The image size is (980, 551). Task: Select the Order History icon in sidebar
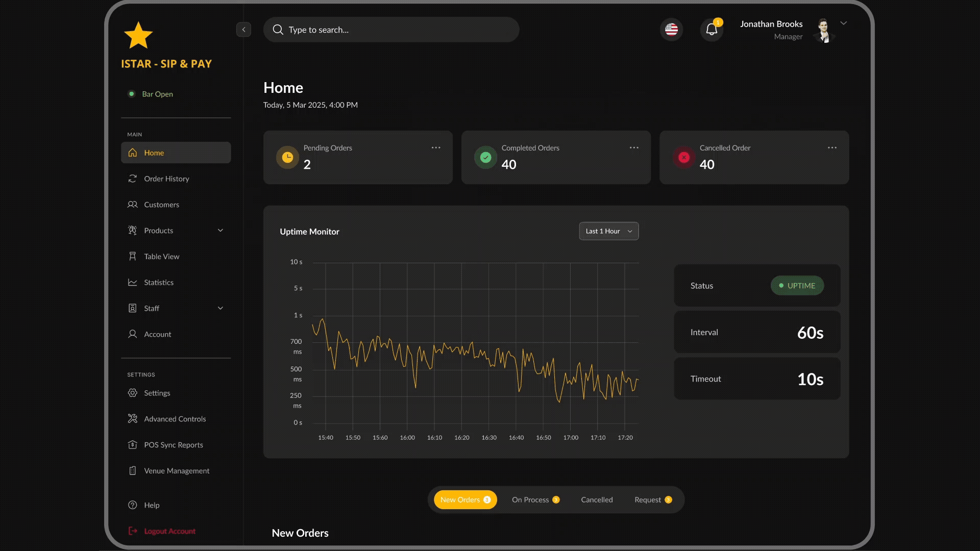tap(133, 179)
